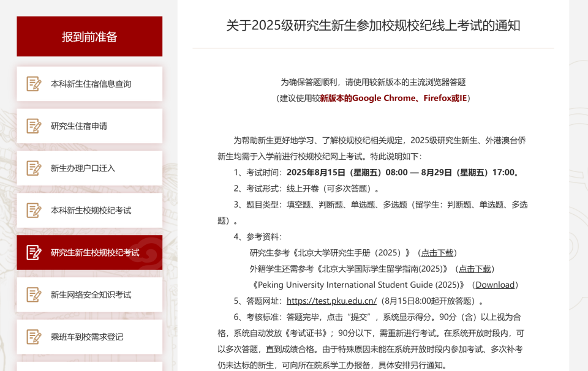Select the 报到前准备 header banner
588x371 pixels.
tap(89, 36)
